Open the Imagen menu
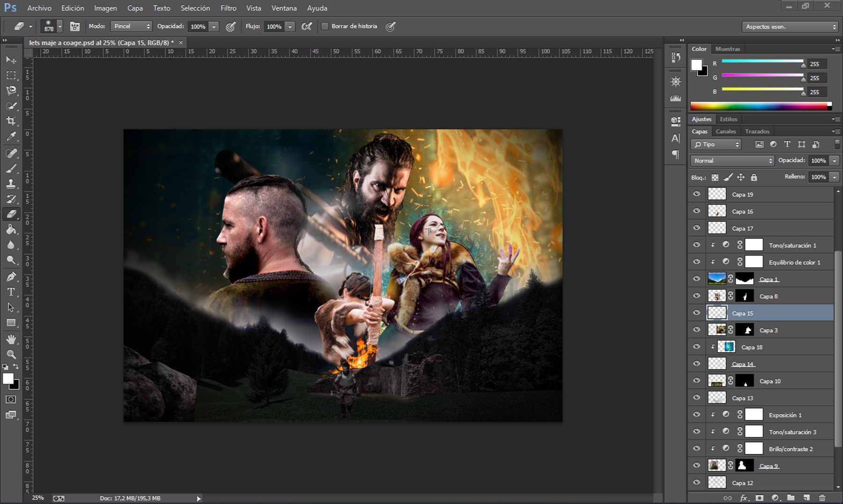 coord(105,8)
